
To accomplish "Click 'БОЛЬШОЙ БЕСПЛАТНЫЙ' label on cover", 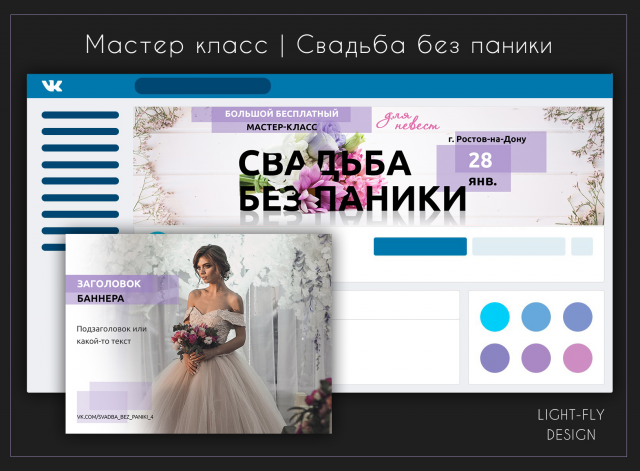I will click(x=282, y=113).
